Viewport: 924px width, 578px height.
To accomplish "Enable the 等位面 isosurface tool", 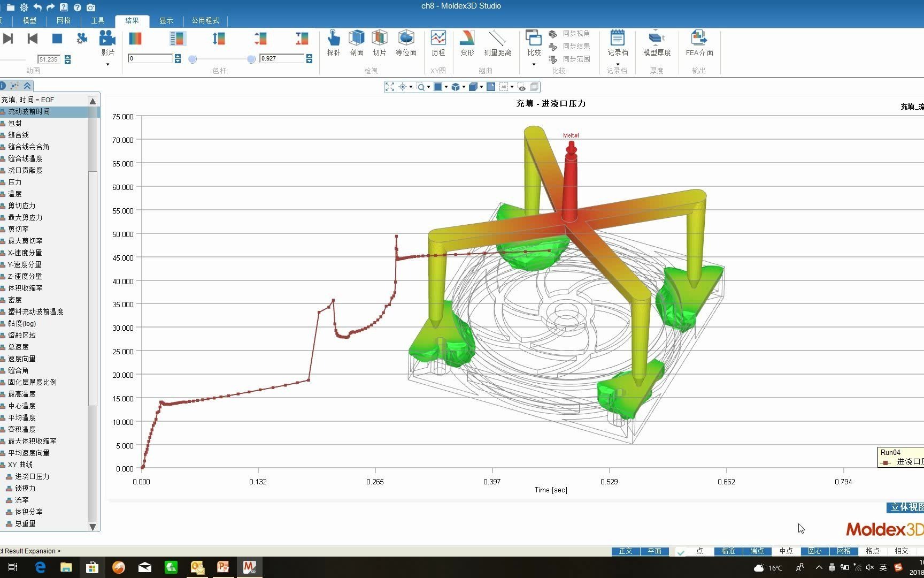I will click(x=406, y=43).
